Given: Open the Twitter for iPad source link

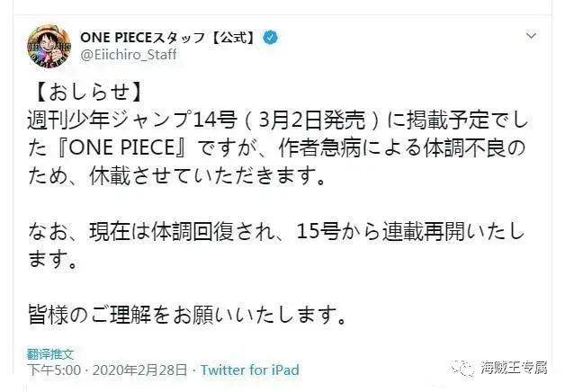Looking at the screenshot, I should pos(249,370).
